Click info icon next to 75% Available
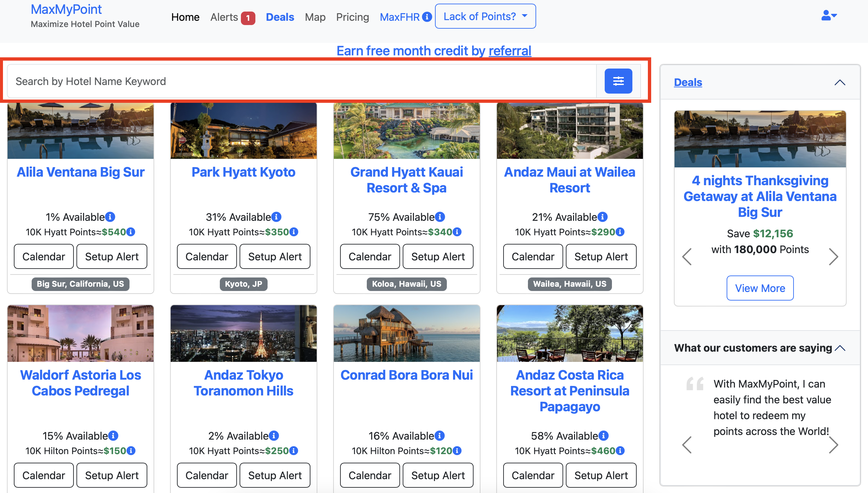868x493 pixels. (440, 217)
